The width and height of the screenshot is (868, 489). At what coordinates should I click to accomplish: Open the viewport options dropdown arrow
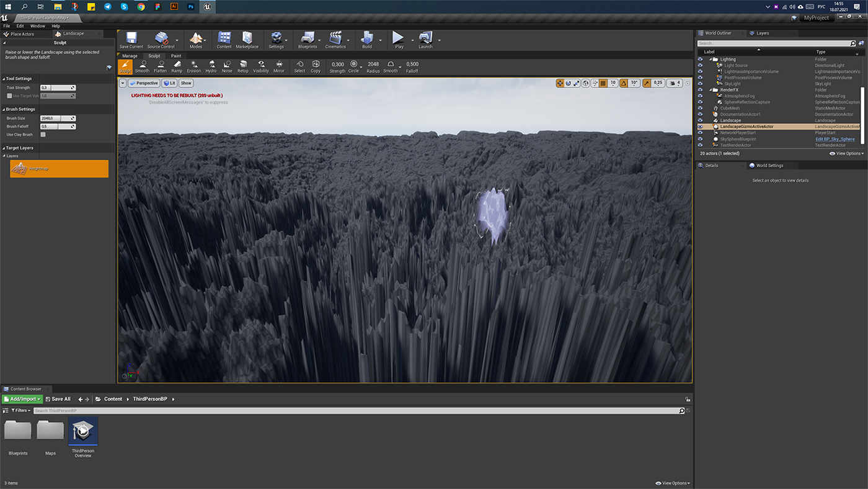[122, 83]
